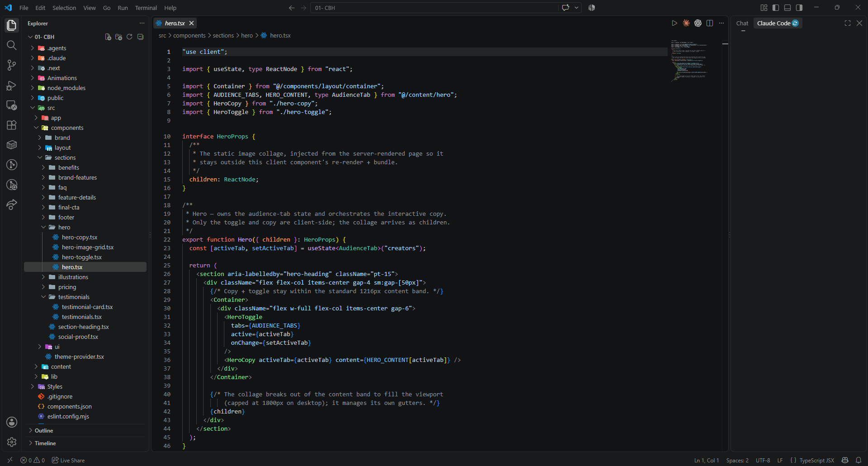Open the Selection menu
The width and height of the screenshot is (868, 466).
tap(64, 8)
